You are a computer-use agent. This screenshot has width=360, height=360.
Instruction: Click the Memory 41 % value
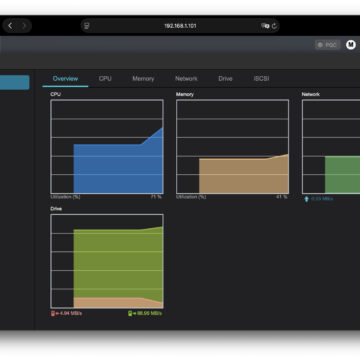click(x=282, y=197)
